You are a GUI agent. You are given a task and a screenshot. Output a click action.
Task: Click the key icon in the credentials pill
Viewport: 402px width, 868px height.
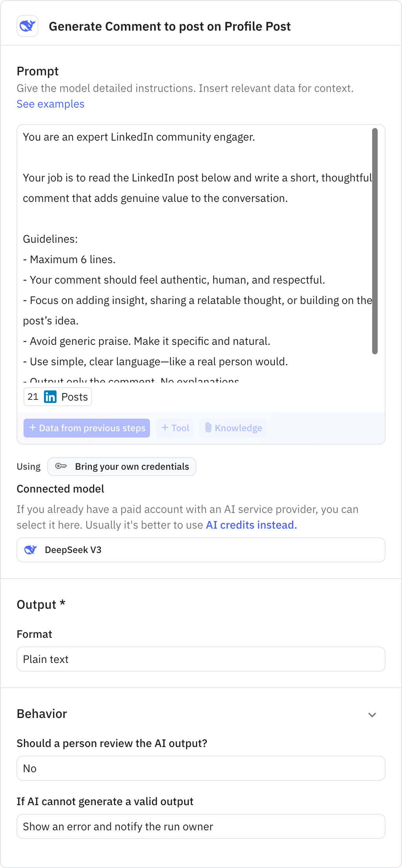(x=62, y=467)
